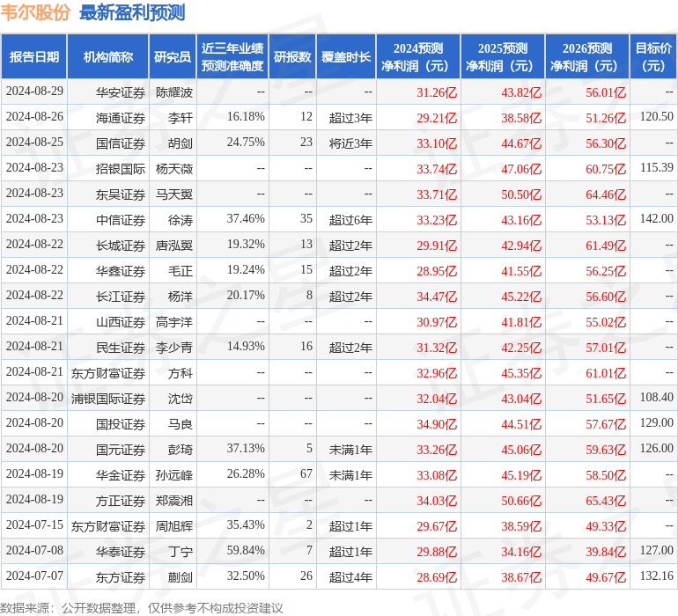Click target price 142.00

point(656,218)
